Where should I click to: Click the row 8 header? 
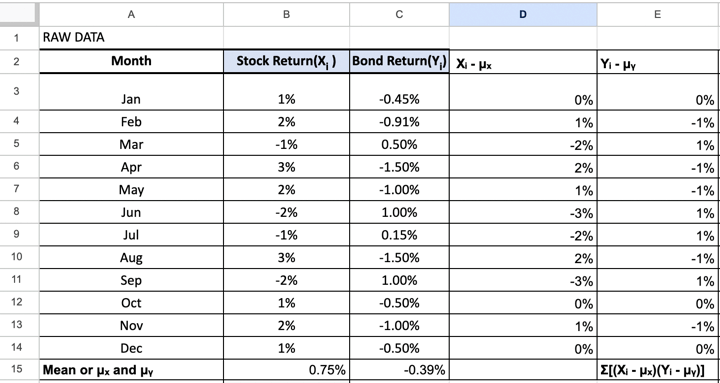17,212
